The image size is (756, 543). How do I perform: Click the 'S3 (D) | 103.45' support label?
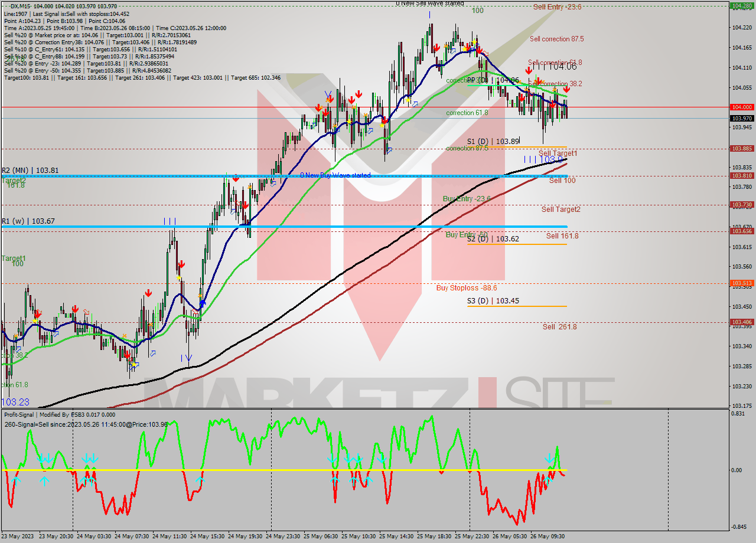(x=493, y=301)
